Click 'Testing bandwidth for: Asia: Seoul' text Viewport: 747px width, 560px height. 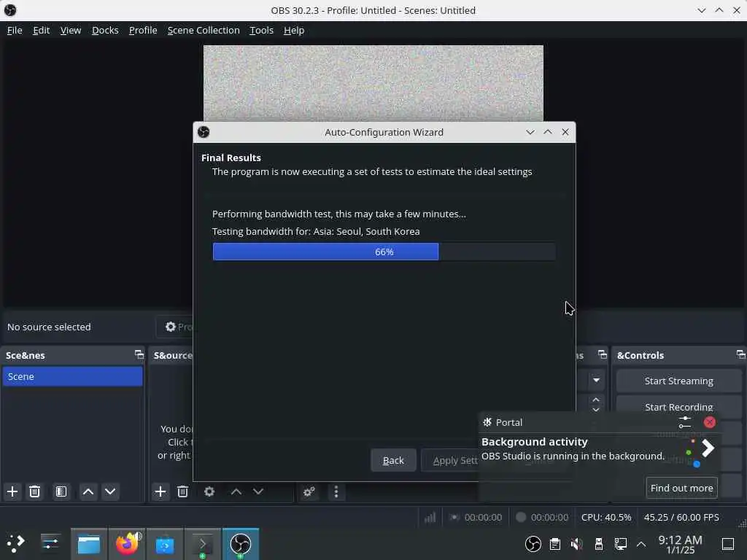click(x=316, y=231)
